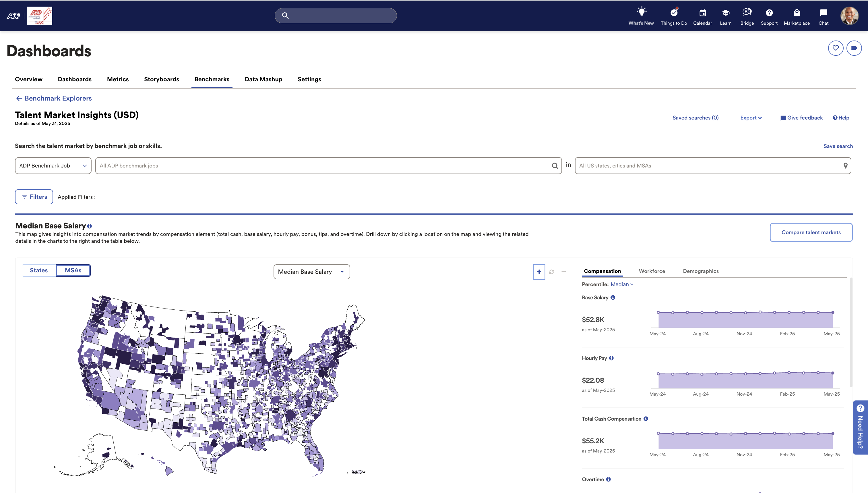Switch to the Workforce tab
Viewport: 868px width, 493px height.
[x=652, y=271]
